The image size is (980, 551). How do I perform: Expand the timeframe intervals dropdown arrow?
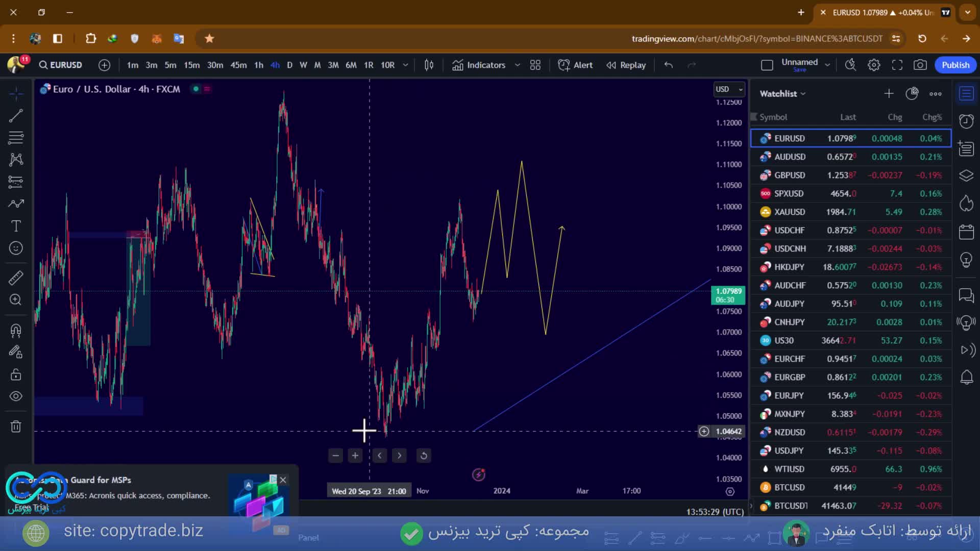[405, 65]
